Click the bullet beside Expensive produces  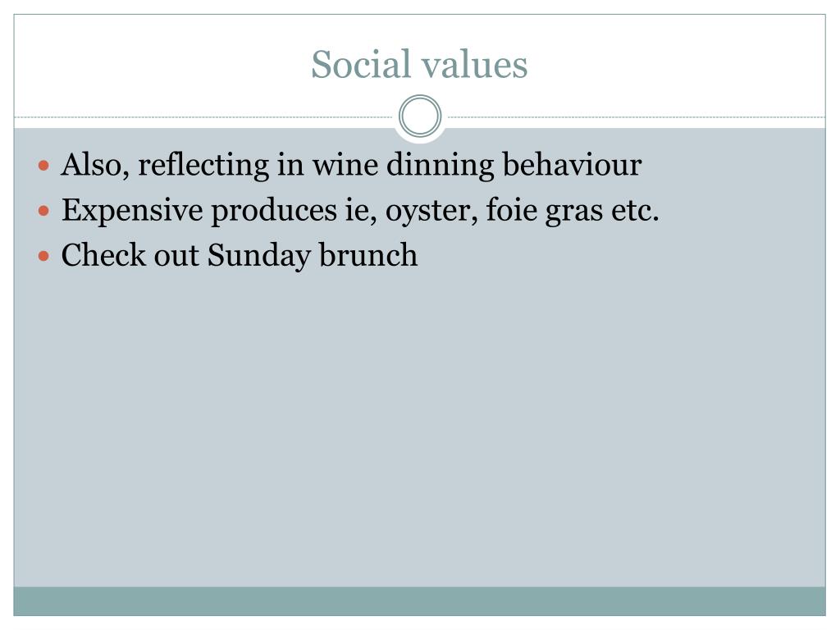(x=44, y=212)
